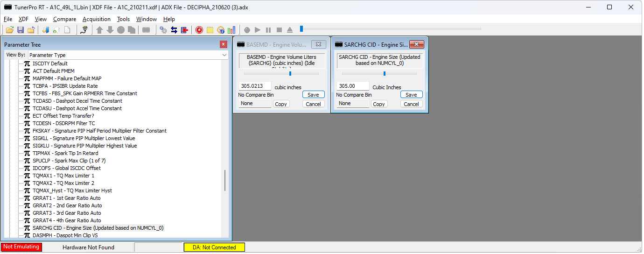The height and width of the screenshot is (254, 644).
Task: Click the blue compare arrows toolbar icon
Action: [174, 30]
